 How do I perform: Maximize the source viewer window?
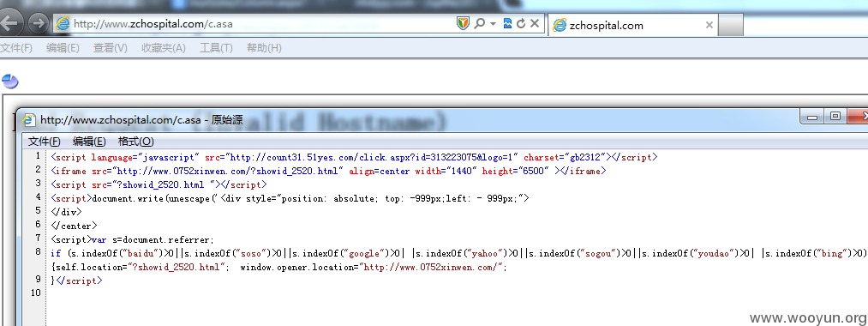(835, 117)
